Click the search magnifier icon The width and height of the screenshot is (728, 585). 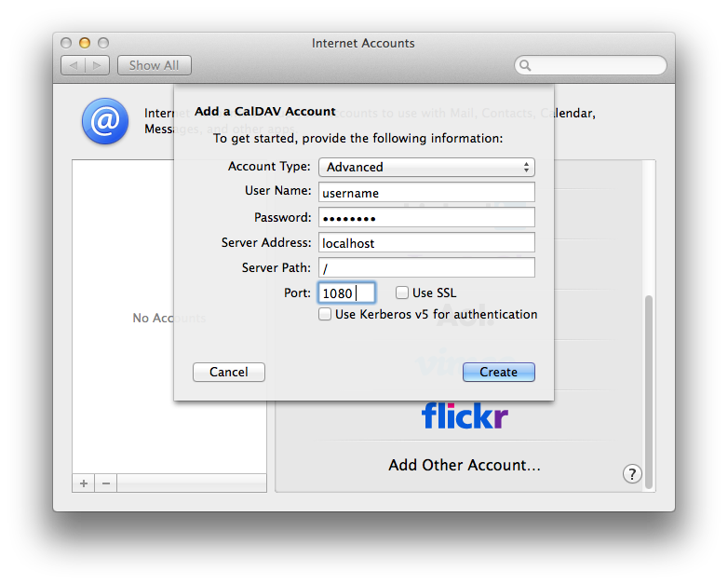tap(526, 65)
